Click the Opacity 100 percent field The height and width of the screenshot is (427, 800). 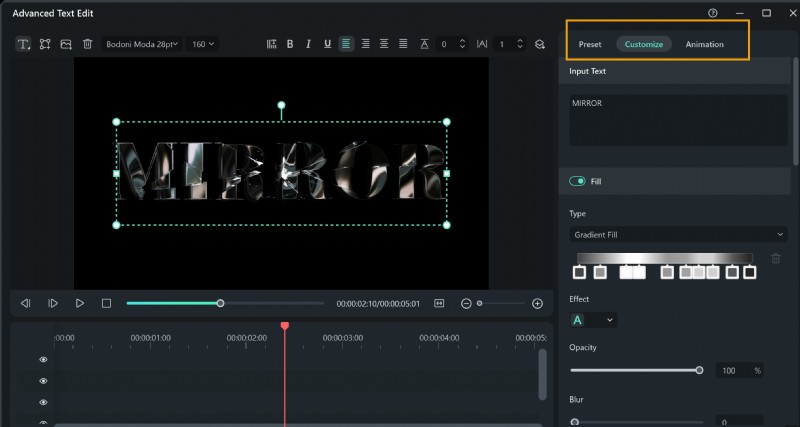click(x=739, y=371)
